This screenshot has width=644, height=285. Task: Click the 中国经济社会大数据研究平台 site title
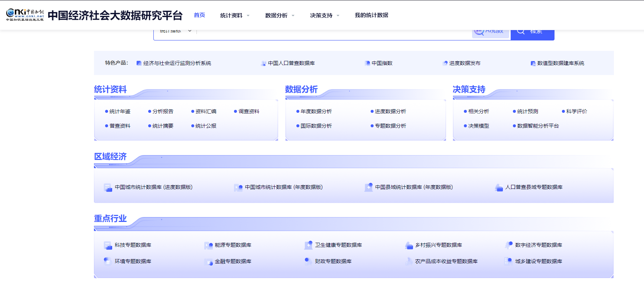click(115, 15)
